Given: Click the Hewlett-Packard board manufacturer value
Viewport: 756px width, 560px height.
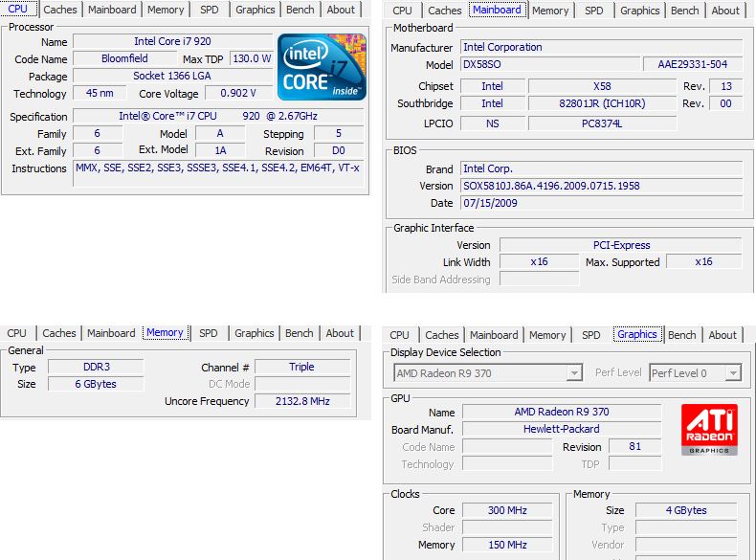Looking at the screenshot, I should [x=562, y=429].
